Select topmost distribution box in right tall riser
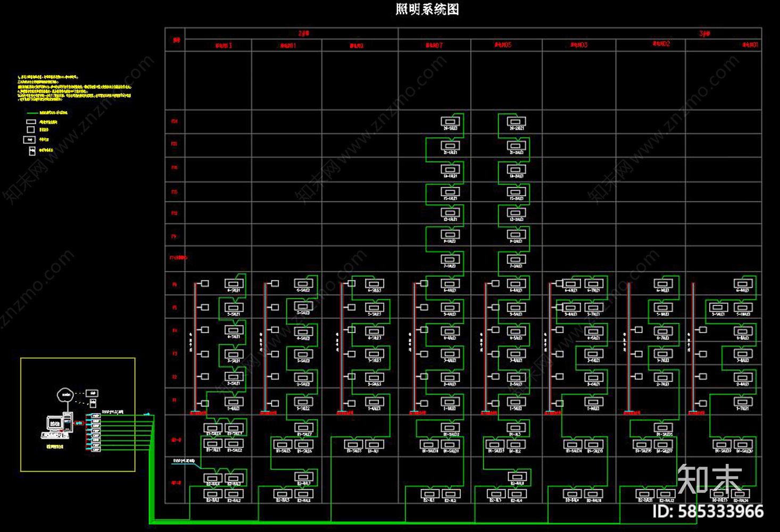The height and width of the screenshot is (532, 780). (516, 122)
